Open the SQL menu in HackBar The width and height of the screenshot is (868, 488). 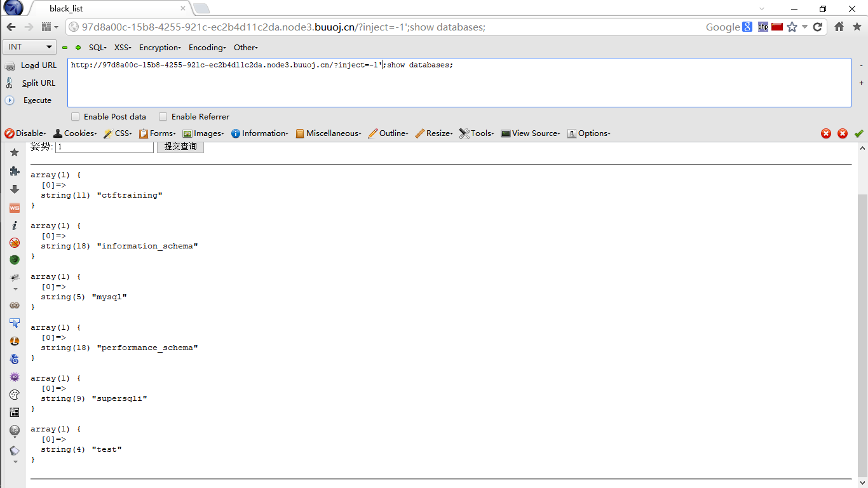pos(97,48)
